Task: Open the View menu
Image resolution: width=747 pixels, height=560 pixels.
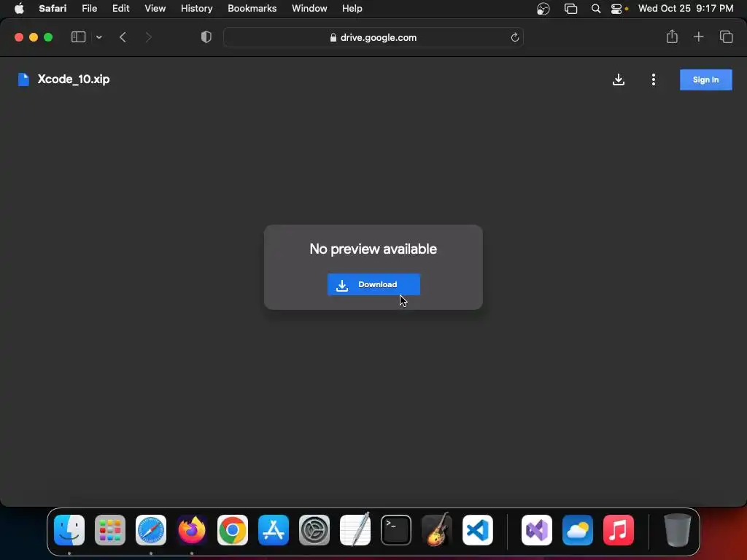Action: click(155, 9)
